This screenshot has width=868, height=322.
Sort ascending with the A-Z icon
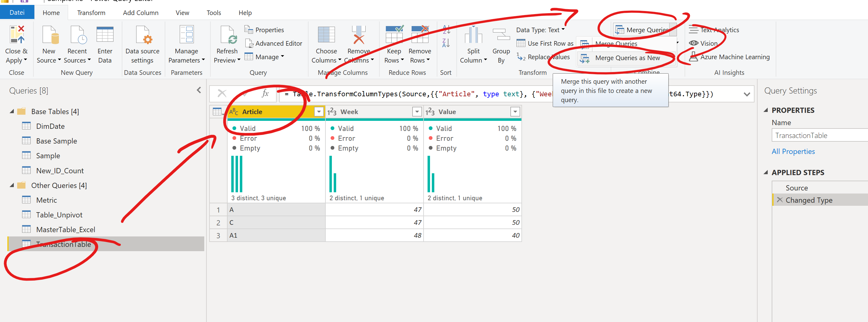(446, 29)
